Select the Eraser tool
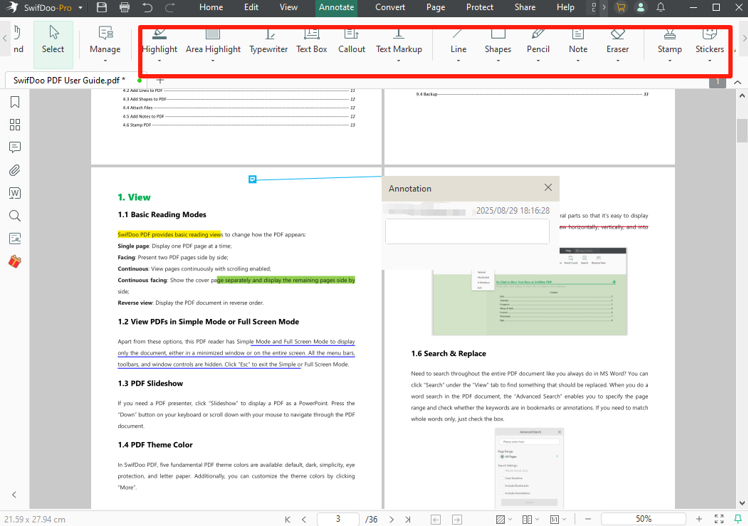 click(x=618, y=44)
